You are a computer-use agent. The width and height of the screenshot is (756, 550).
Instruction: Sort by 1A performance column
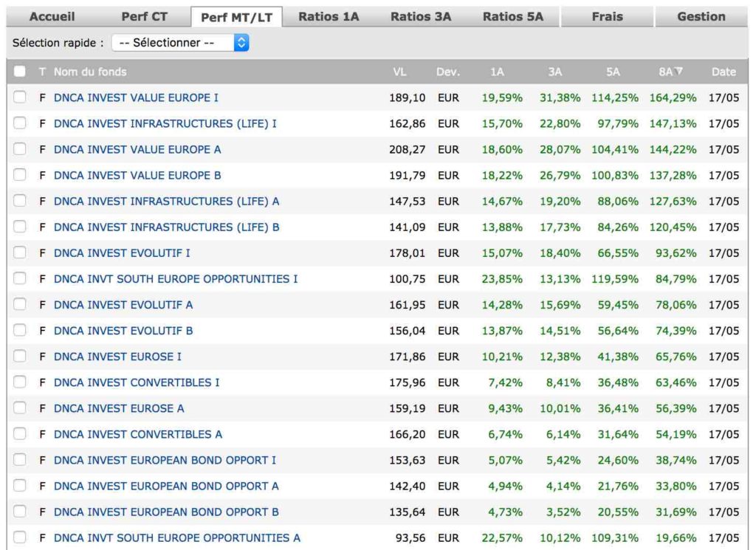497,72
